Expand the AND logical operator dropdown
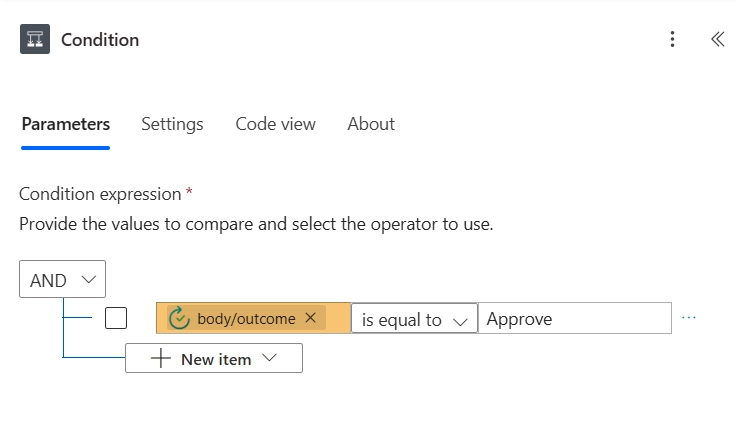This screenshot has height=439, width=736. point(62,280)
